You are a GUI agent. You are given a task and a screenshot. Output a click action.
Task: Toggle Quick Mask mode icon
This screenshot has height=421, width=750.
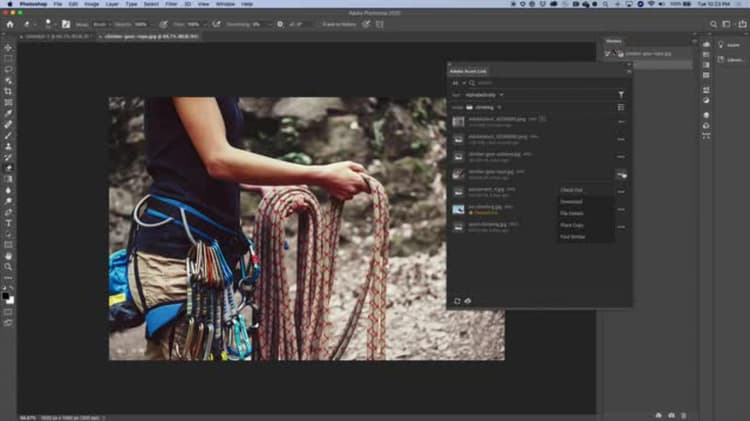pyautogui.click(x=8, y=312)
